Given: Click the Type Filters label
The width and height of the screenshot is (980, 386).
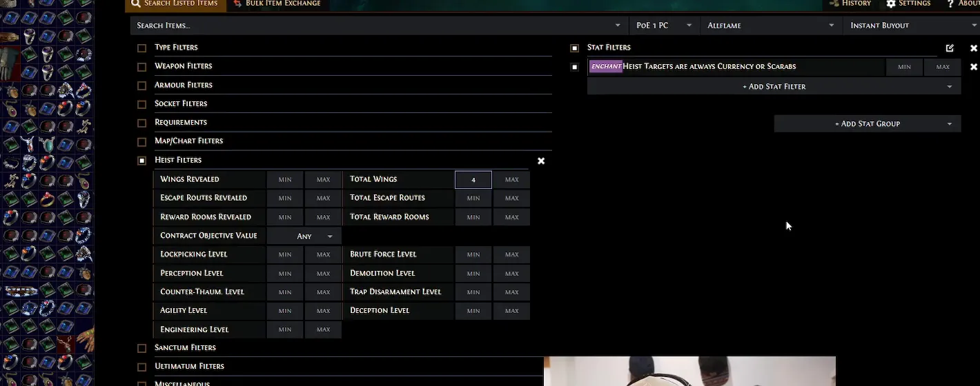Looking at the screenshot, I should [x=176, y=48].
